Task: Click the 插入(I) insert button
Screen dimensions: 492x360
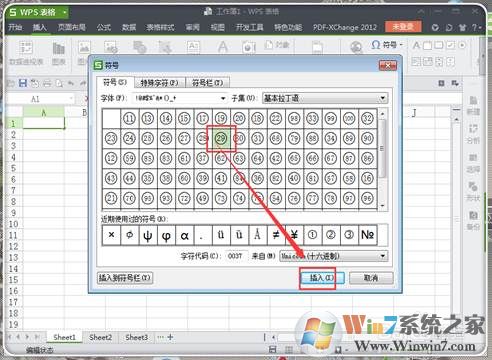Action: (322, 278)
